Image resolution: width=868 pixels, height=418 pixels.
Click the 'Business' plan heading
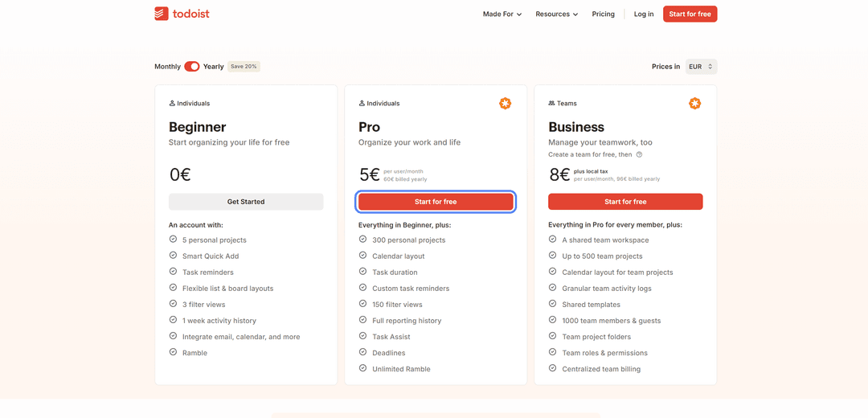pos(576,127)
